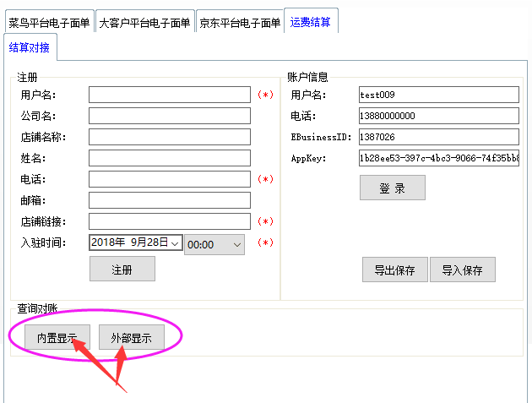Focus the 公司名 text field
This screenshot has height=403, width=532.
click(x=169, y=116)
